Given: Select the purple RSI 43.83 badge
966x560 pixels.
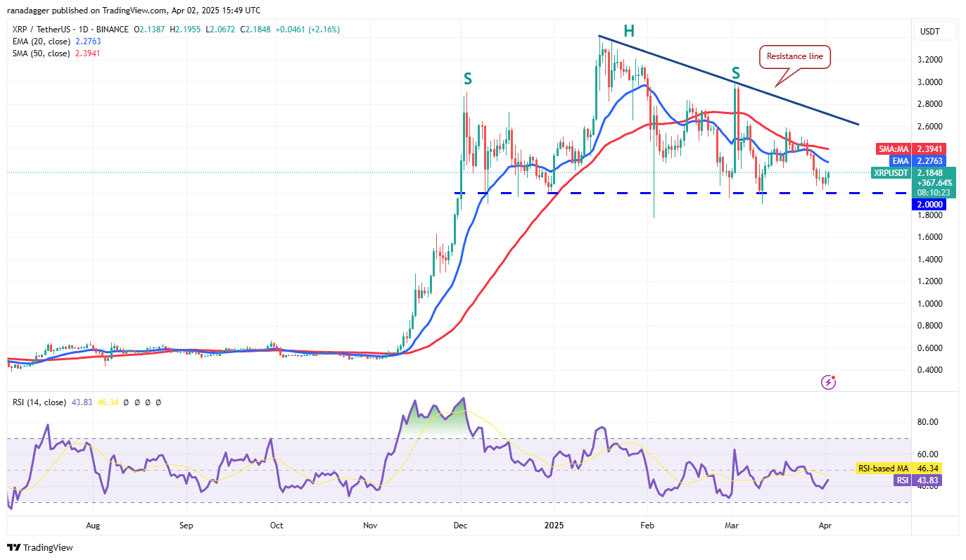Looking at the screenshot, I should (916, 480).
